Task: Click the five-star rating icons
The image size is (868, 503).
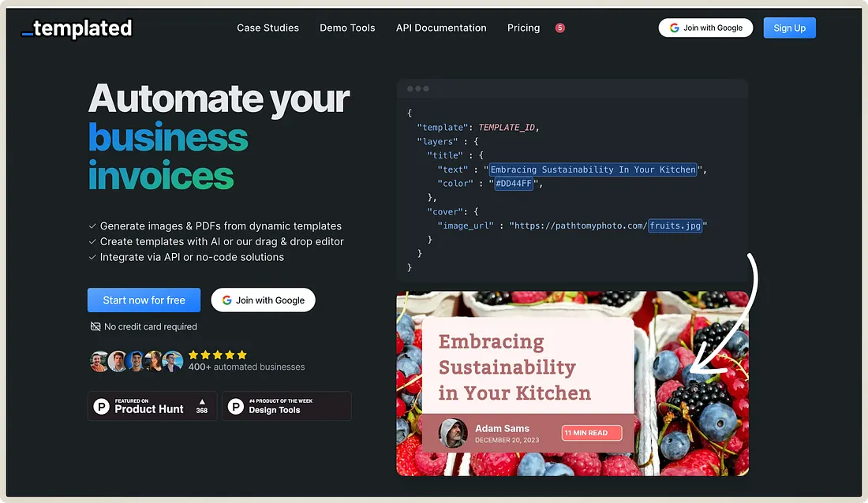Action: (x=218, y=355)
